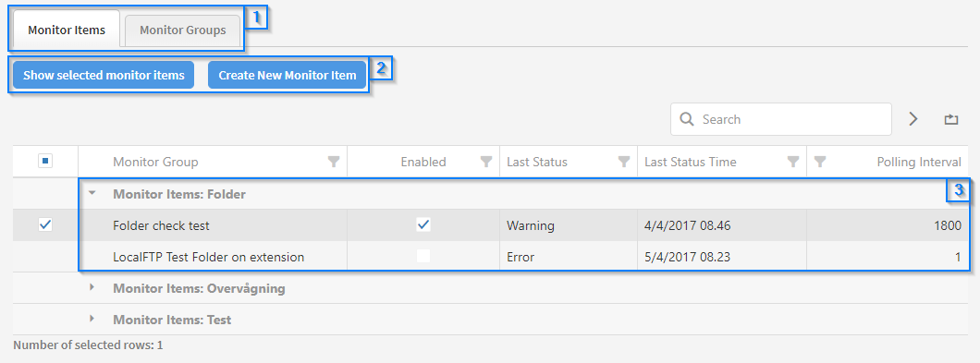Expand the Monitor Items: Overvågning group
Image resolution: width=980 pixels, height=363 pixels.
(92, 287)
